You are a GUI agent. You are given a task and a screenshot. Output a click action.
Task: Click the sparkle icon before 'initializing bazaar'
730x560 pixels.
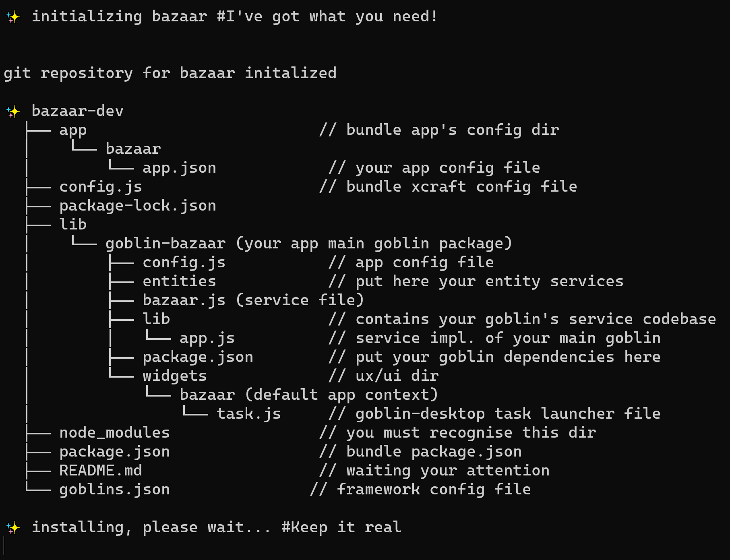[x=13, y=17]
